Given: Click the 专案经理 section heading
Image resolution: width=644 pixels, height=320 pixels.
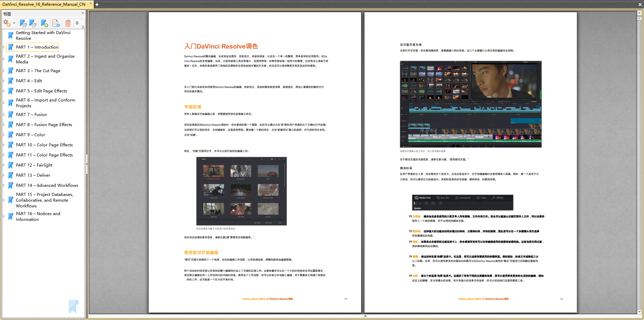Looking at the screenshot, I should click(193, 107).
